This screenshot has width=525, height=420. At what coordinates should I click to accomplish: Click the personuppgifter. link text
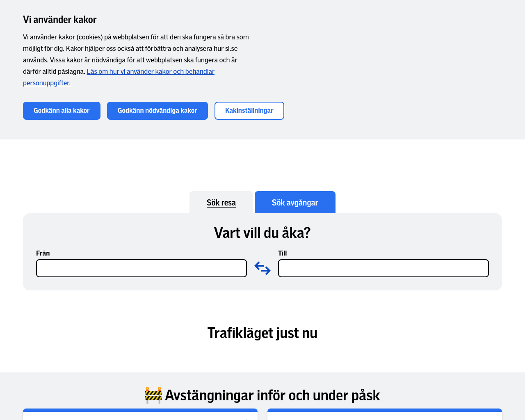(x=47, y=83)
